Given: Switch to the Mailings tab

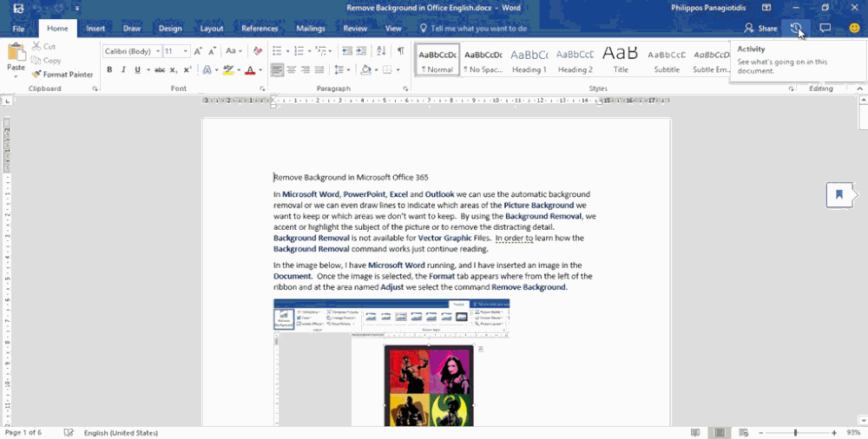Looking at the screenshot, I should pos(311,29).
